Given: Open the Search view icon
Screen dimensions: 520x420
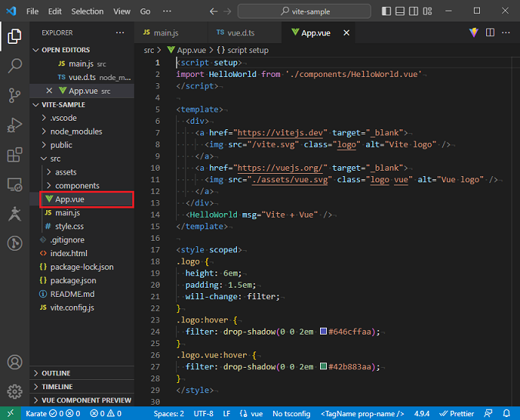Looking at the screenshot, I should click(x=15, y=65).
